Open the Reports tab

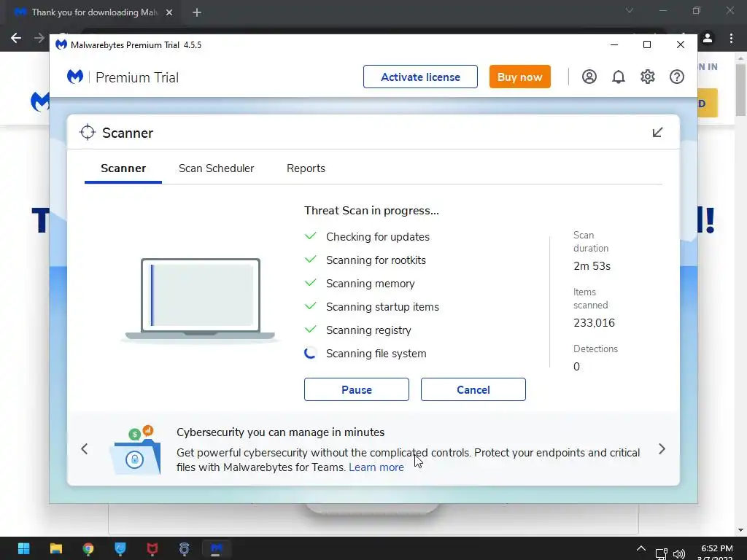tap(306, 168)
